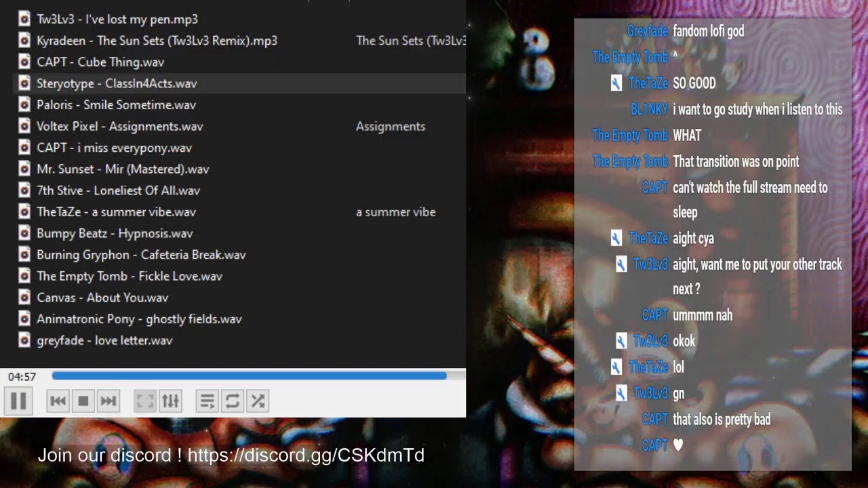868x488 pixels.
Task: Select 'Steryotype - ClassIn4Acts.wav' in playlist
Action: 117,83
